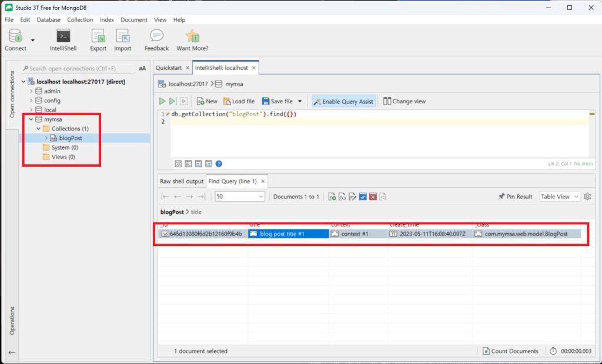This screenshot has width=602, height=364.
Task: Create a New shell script
Action: tap(207, 101)
